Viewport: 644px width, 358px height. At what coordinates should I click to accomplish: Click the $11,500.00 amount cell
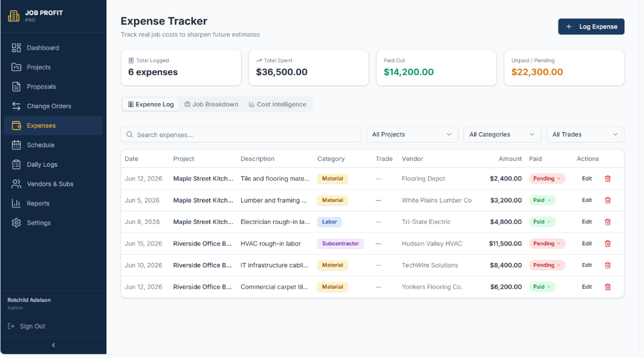click(505, 243)
